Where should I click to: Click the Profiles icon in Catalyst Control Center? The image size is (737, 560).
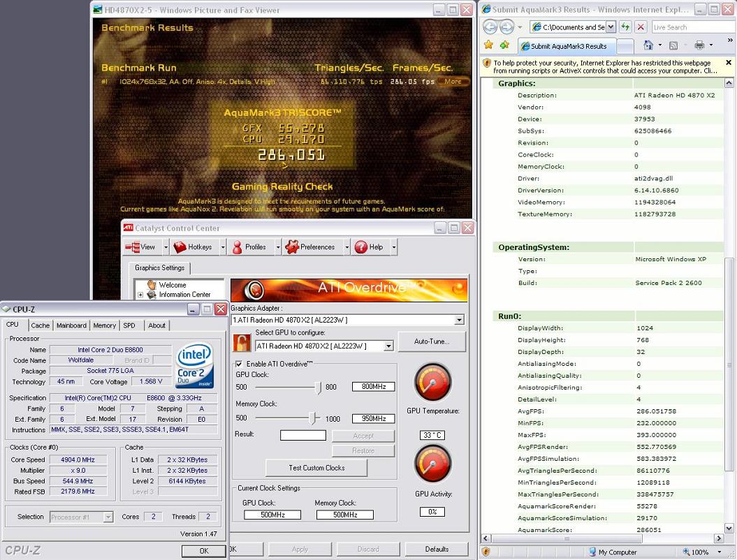(x=238, y=247)
